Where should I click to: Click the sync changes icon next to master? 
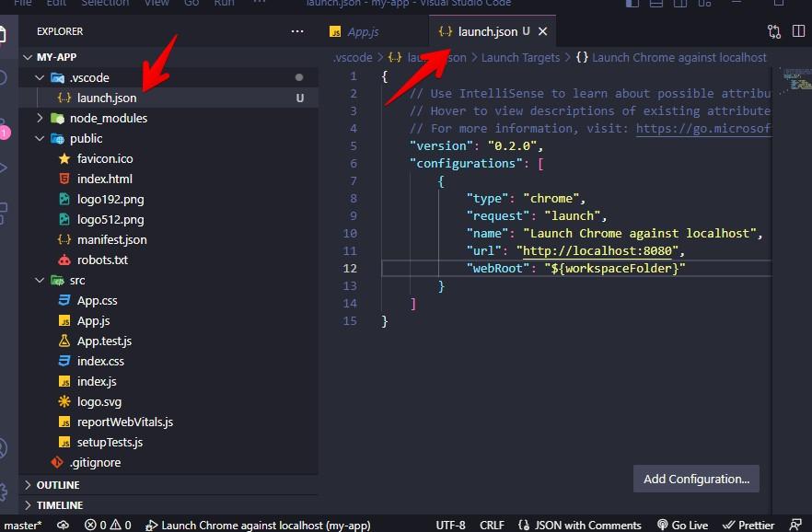click(62, 525)
